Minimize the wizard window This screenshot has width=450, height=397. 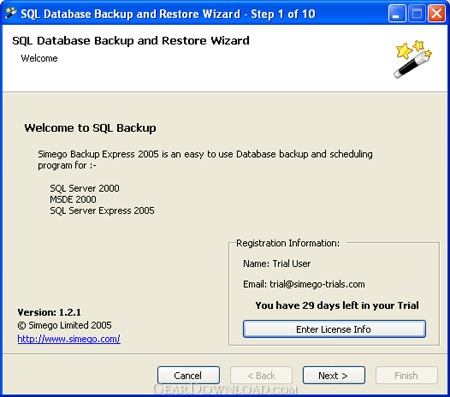pyautogui.click(x=397, y=14)
